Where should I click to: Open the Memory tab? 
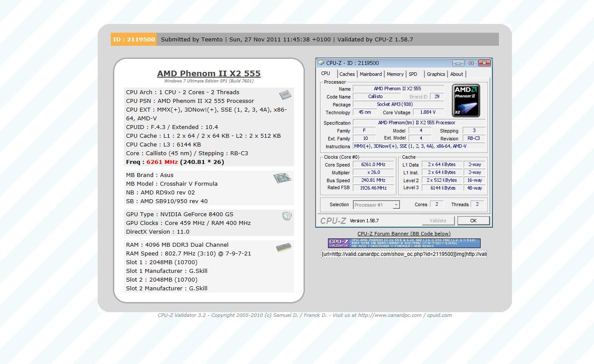pyautogui.click(x=395, y=74)
